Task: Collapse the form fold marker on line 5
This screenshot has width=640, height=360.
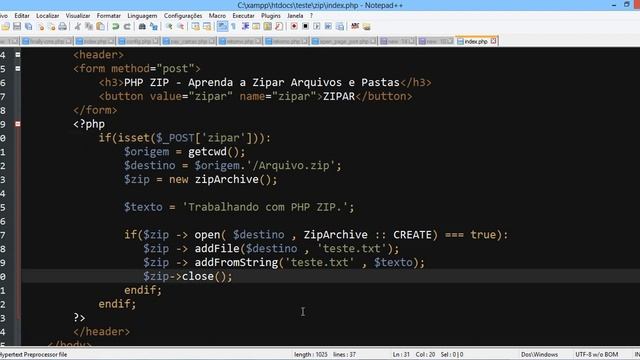Action: pos(18,68)
